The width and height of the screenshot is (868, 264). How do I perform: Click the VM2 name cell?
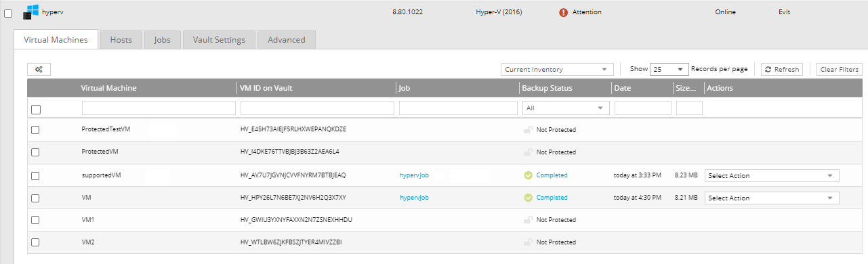click(x=88, y=242)
